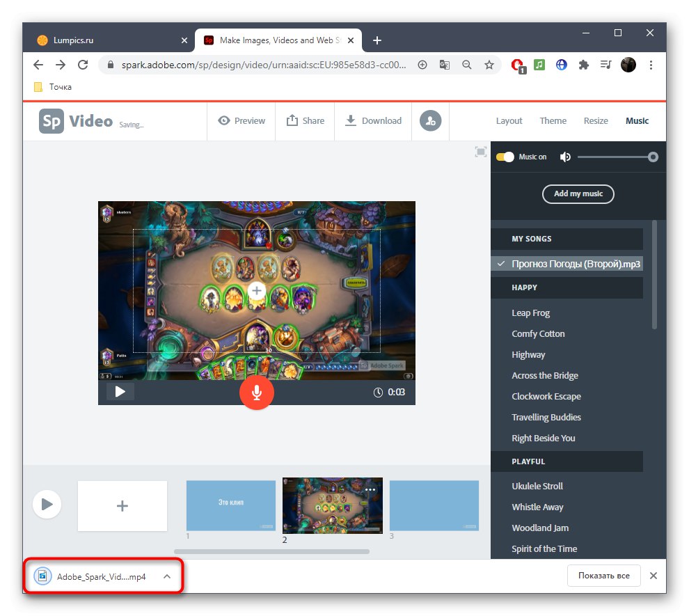
Task: Click the Adobe Spark Sp logo
Action: (x=52, y=121)
